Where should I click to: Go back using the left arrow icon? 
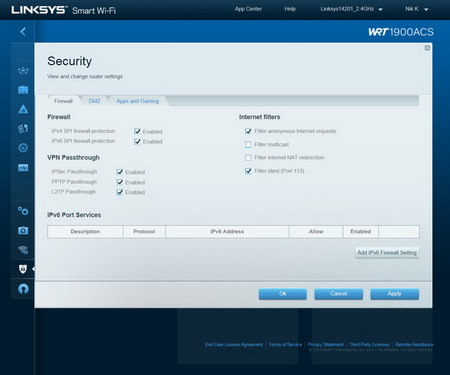click(23, 32)
